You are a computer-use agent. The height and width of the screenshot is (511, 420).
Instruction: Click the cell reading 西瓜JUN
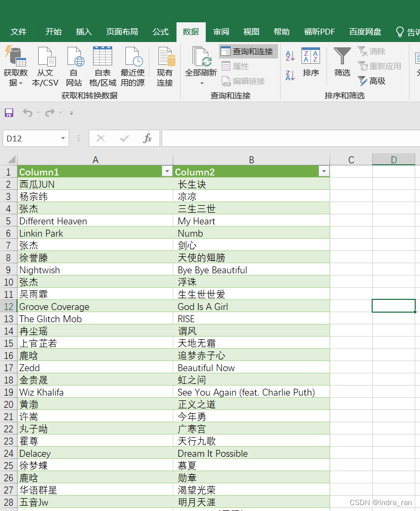coord(95,184)
